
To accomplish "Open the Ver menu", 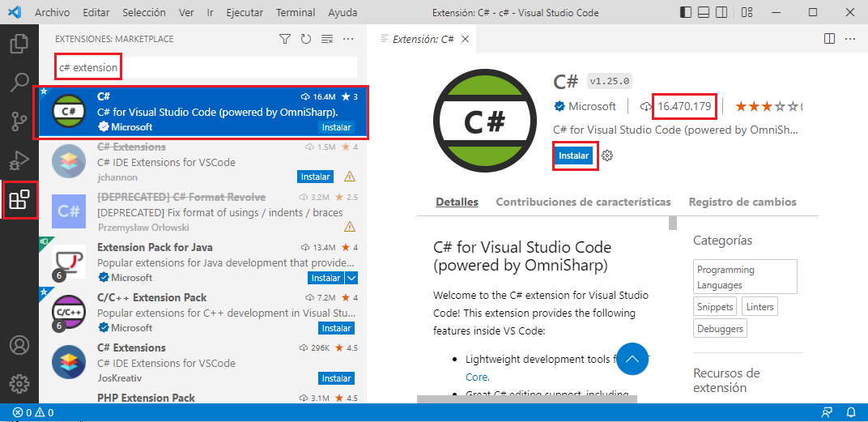I will (x=186, y=12).
